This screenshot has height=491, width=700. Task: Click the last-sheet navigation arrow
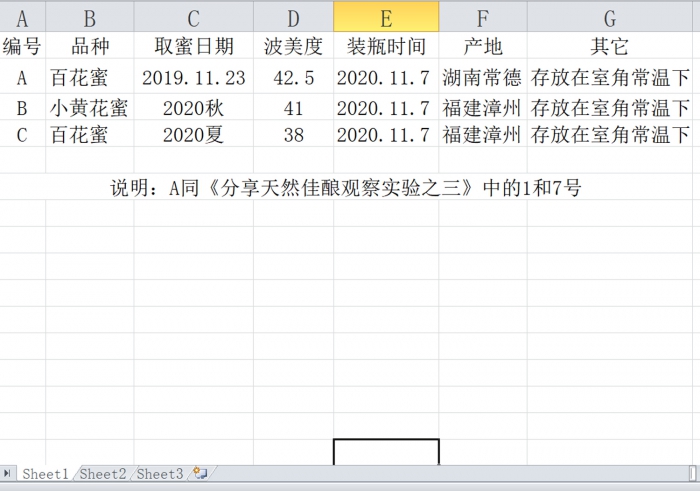point(8,474)
